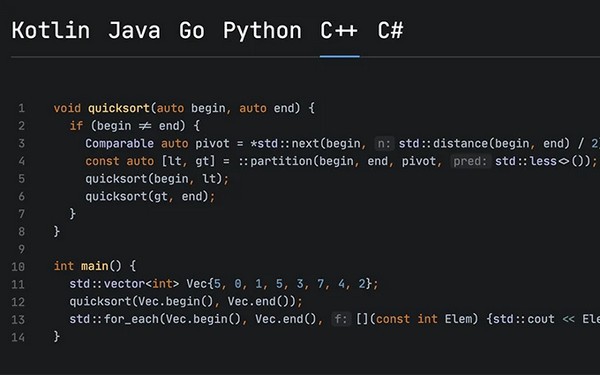This screenshot has height=375, width=600.
Task: Click 'quicksort(begin, lt)' call on line 5
Action: tap(154, 179)
